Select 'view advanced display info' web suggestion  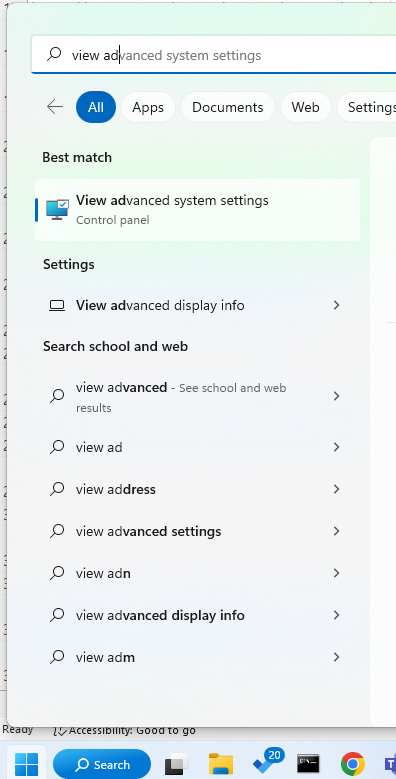point(197,615)
